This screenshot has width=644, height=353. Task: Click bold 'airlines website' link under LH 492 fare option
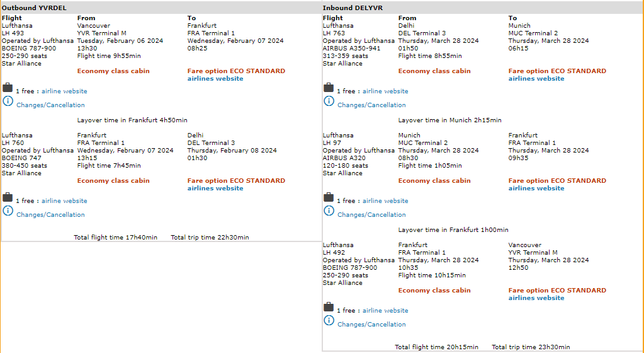pos(536,298)
